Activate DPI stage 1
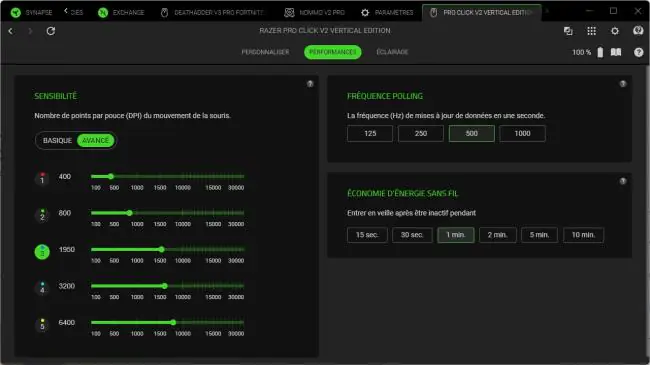 [42, 178]
